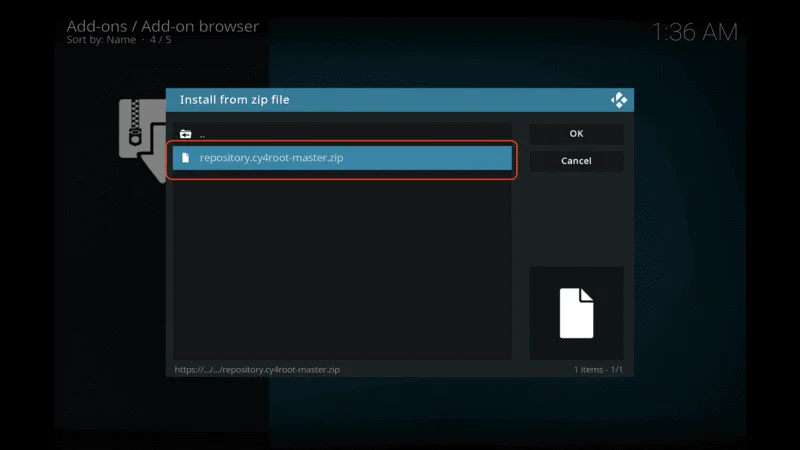Go up via the parent folder icon
The width and height of the screenshot is (800, 450).
(x=185, y=134)
